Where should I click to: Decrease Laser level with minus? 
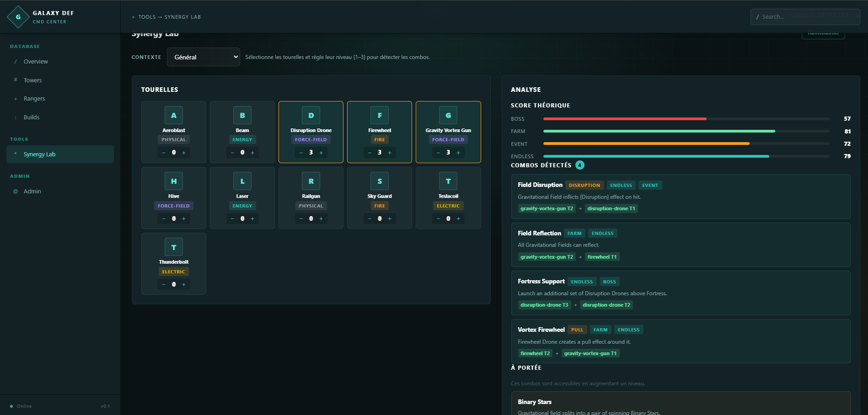(x=232, y=218)
